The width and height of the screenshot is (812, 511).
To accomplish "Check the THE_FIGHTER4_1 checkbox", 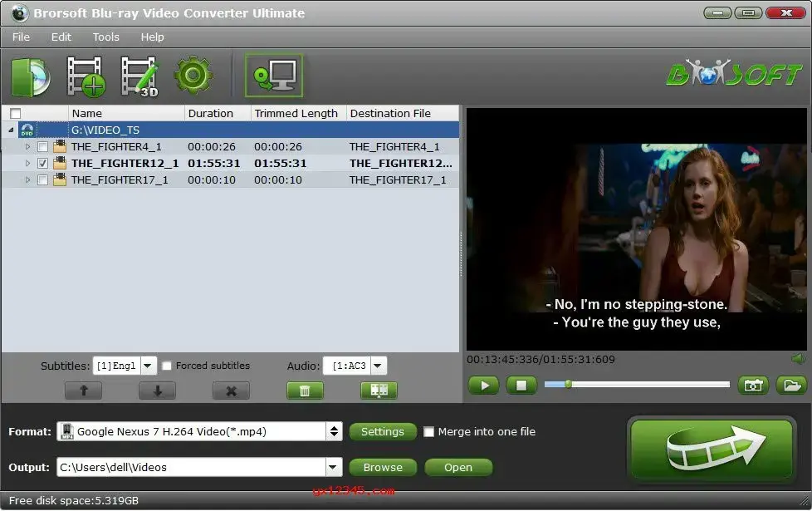I will pyautogui.click(x=43, y=147).
